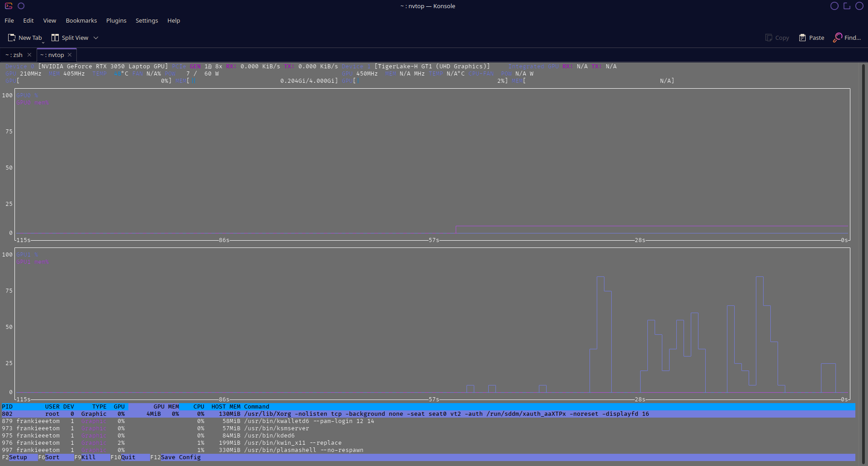
Task: Open the Plugins menu
Action: click(116, 20)
